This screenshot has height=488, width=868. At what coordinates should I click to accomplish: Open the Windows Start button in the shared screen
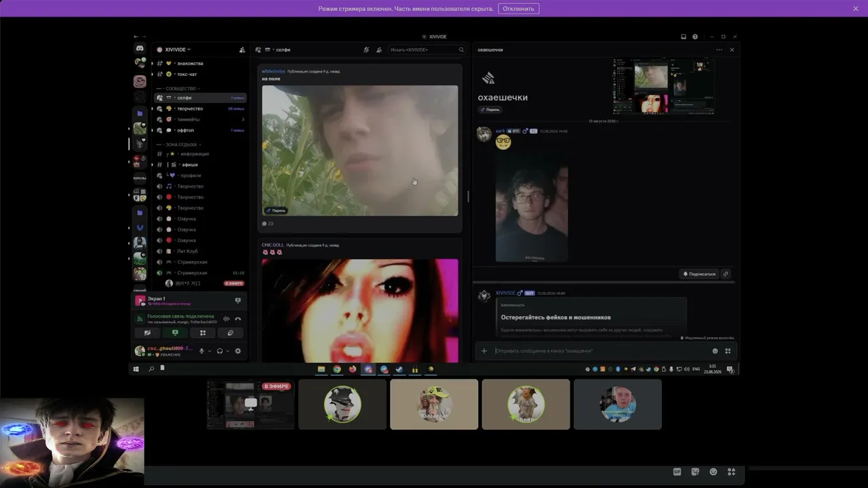[x=136, y=369]
